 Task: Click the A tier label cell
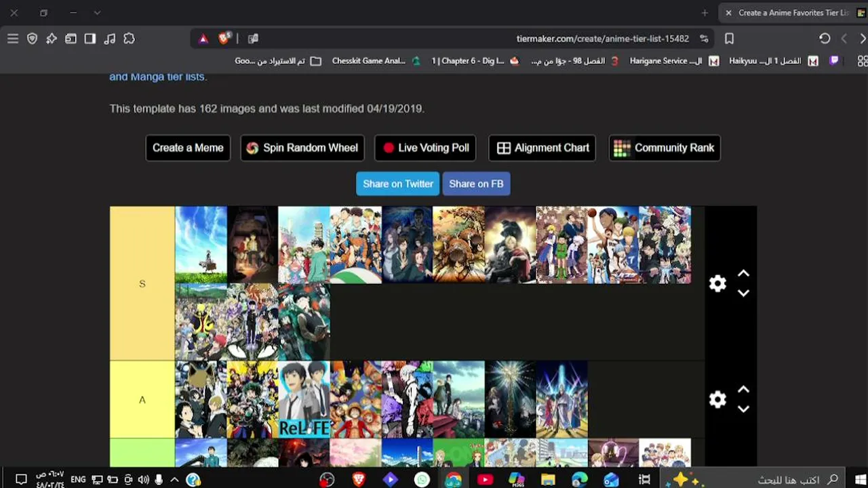[142, 399]
